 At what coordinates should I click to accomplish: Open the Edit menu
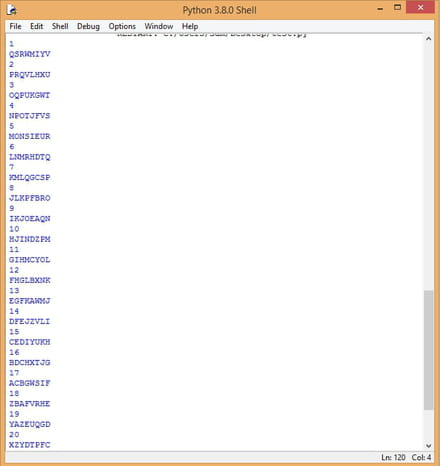pos(36,26)
